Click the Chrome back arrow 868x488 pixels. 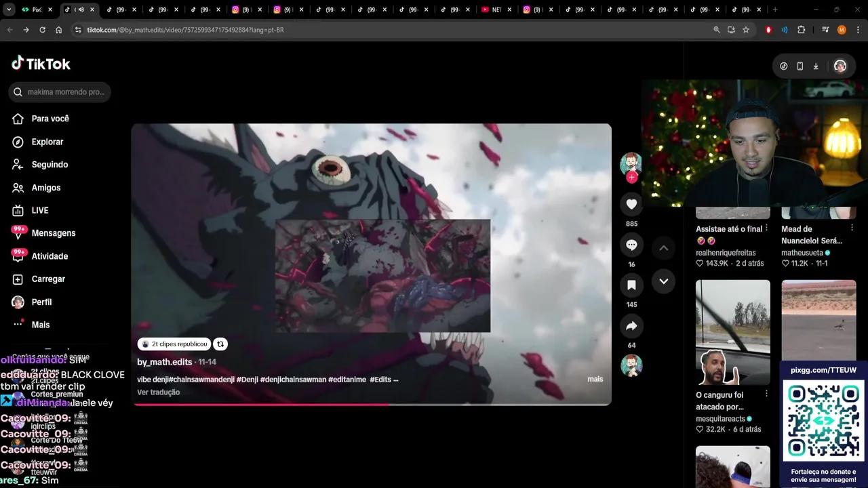pos(9,30)
